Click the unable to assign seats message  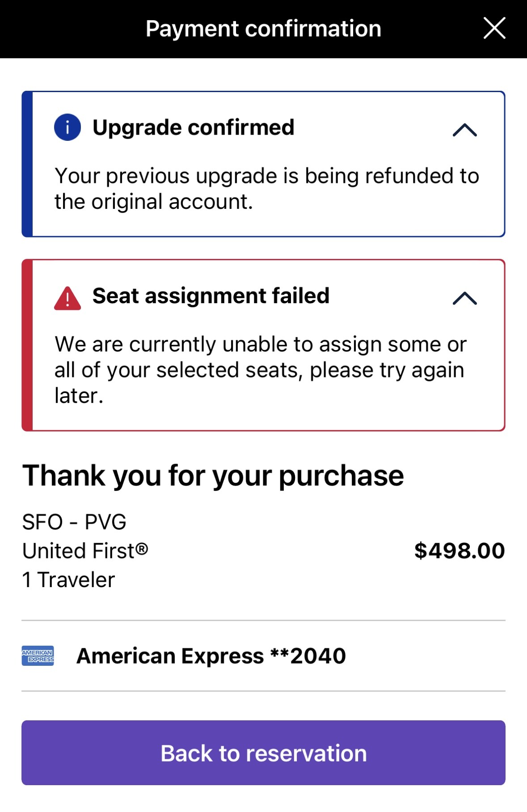(260, 370)
